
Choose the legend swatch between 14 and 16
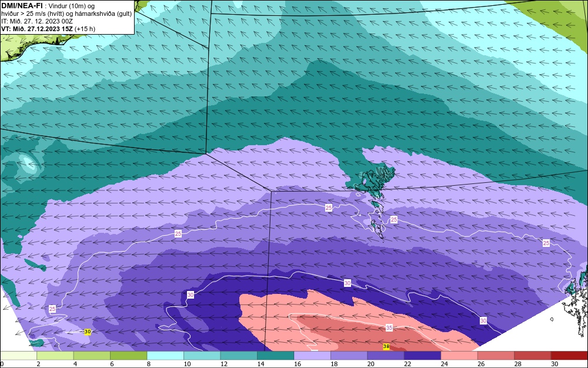276,356
